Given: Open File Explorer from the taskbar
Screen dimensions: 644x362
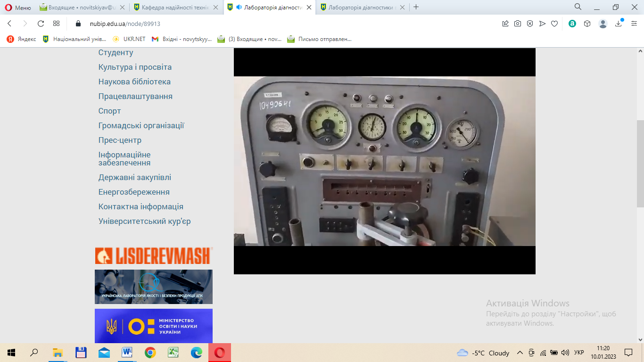Looking at the screenshot, I should (x=58, y=353).
